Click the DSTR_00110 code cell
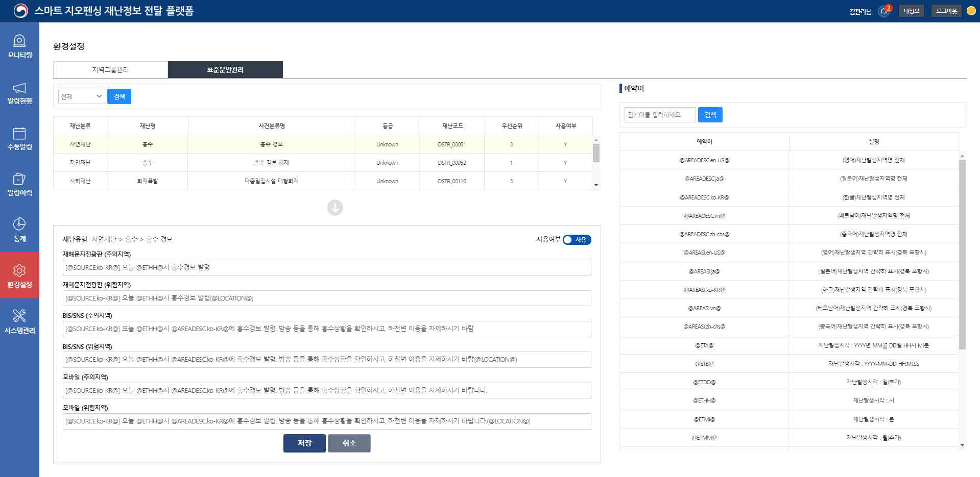 452,181
